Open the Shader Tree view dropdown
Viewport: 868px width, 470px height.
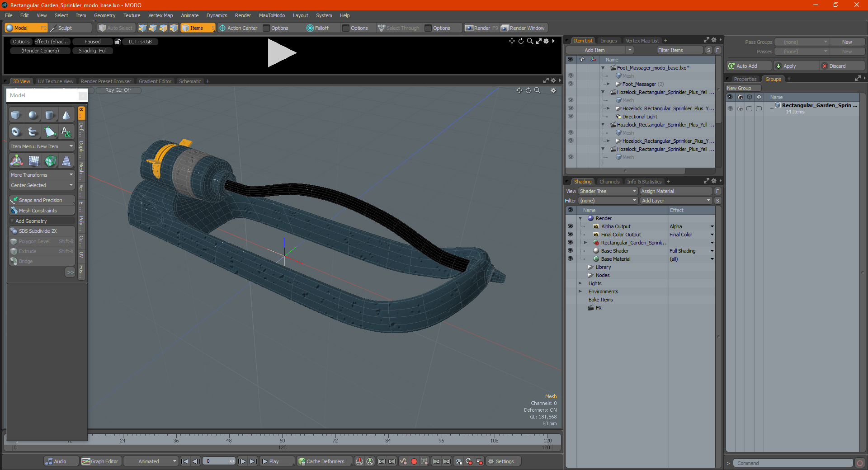click(x=608, y=191)
